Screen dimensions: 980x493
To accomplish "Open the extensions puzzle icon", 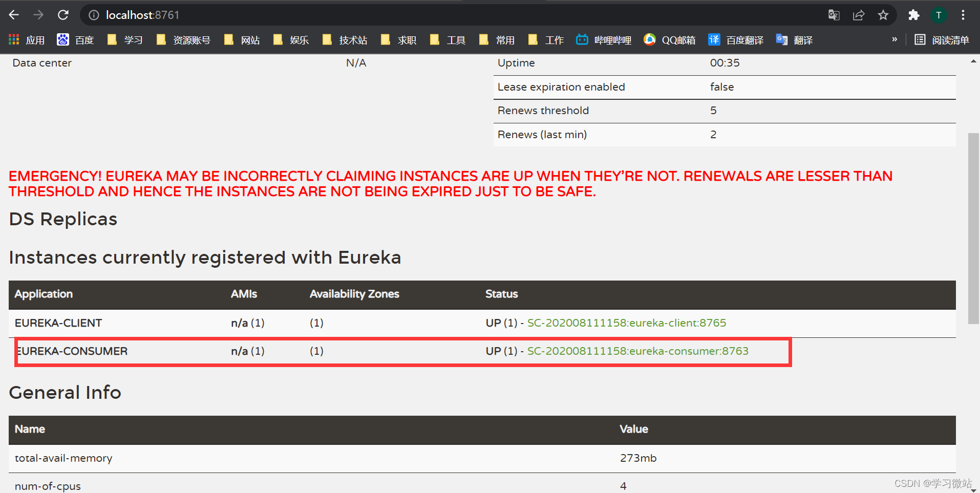I will pyautogui.click(x=914, y=15).
